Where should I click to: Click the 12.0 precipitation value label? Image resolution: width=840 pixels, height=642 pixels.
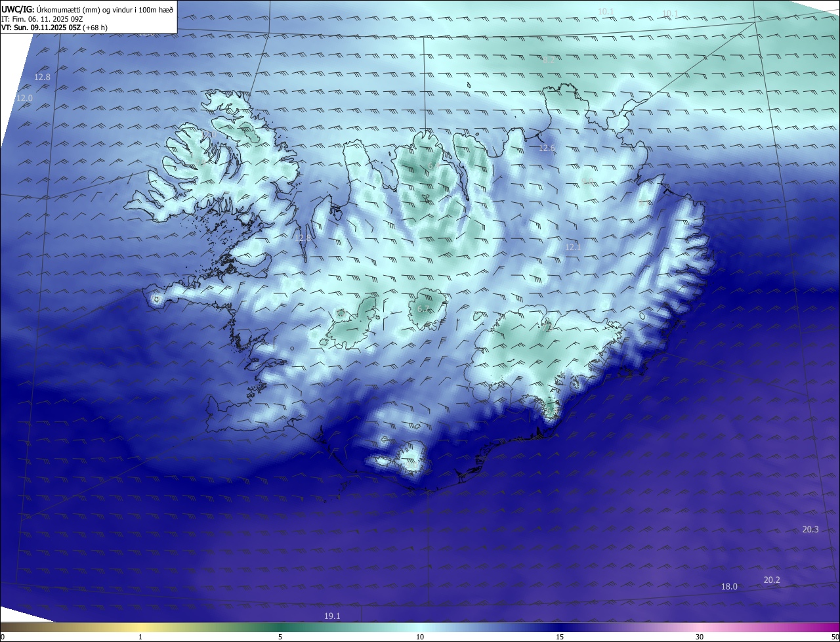click(24, 98)
